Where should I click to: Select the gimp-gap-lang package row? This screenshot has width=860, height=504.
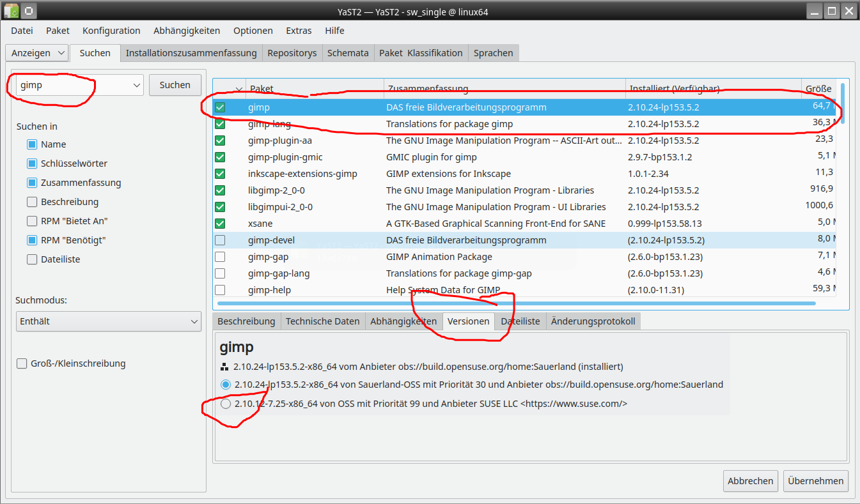524,273
